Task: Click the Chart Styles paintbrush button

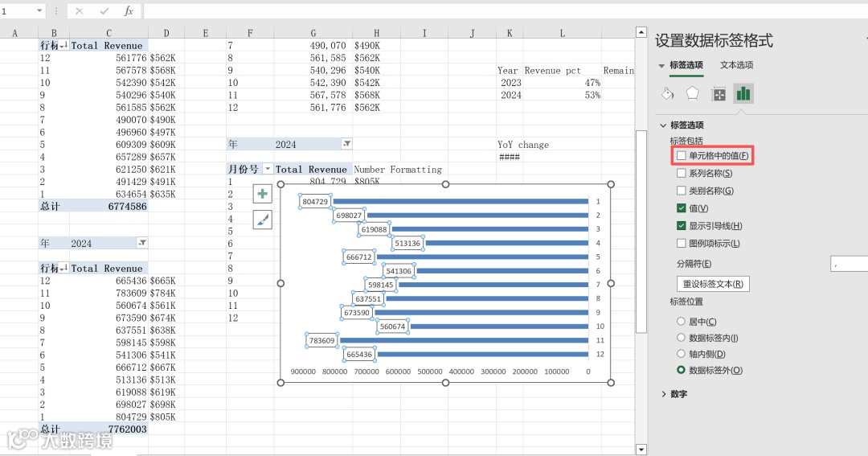Action: click(262, 220)
